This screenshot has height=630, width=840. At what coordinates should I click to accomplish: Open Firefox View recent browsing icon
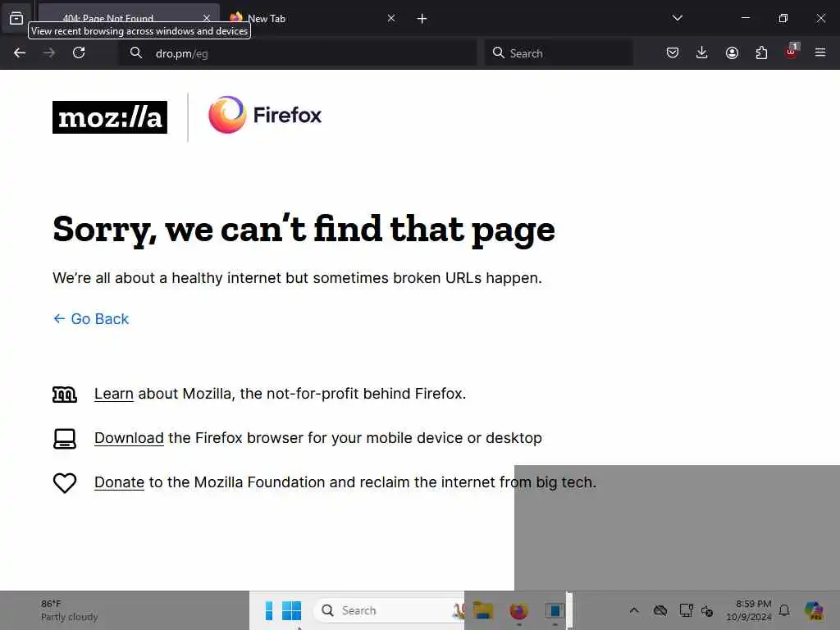pyautogui.click(x=16, y=18)
